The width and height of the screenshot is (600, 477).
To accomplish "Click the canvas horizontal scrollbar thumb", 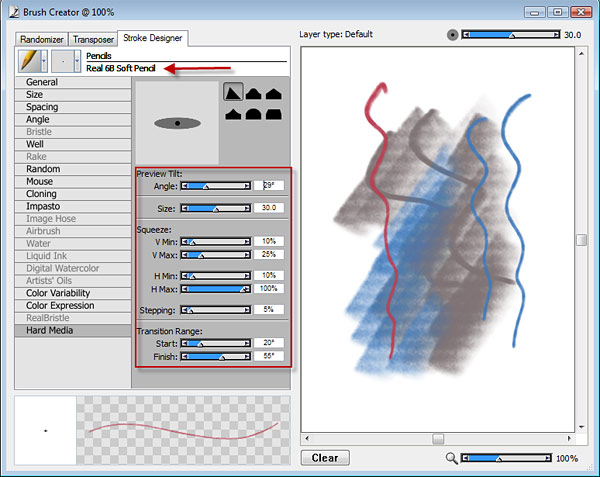I will (438, 438).
